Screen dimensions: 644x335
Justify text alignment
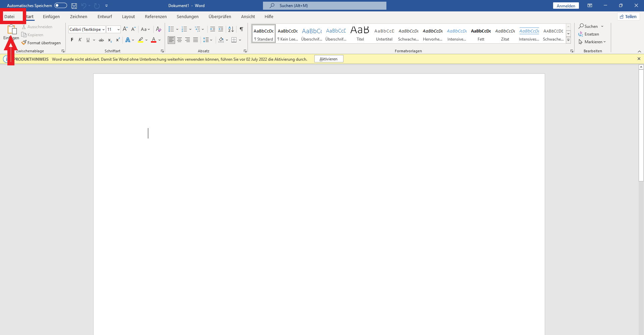click(196, 40)
